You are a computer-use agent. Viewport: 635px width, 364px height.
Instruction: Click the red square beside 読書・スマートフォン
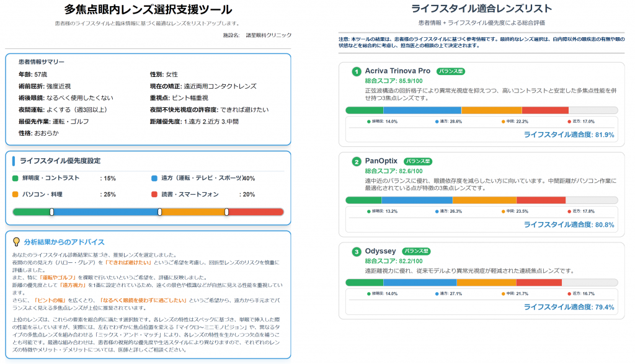point(154,194)
